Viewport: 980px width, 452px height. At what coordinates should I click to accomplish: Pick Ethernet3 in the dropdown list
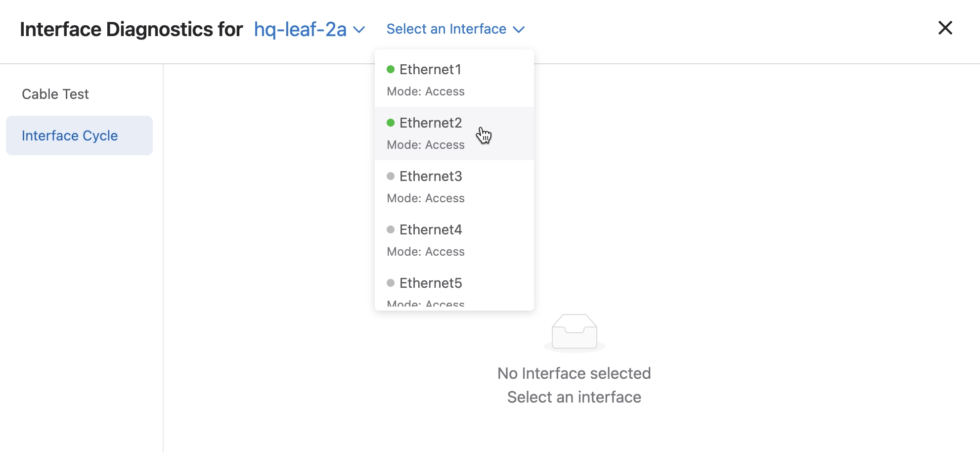tap(431, 177)
